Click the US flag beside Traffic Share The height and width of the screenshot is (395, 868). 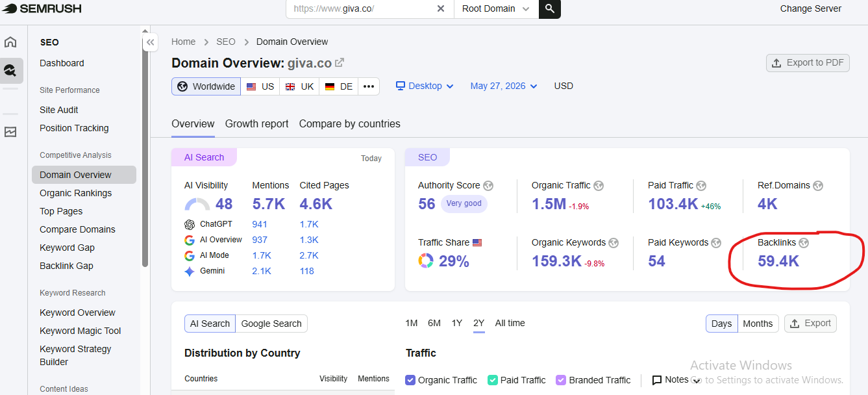click(477, 243)
